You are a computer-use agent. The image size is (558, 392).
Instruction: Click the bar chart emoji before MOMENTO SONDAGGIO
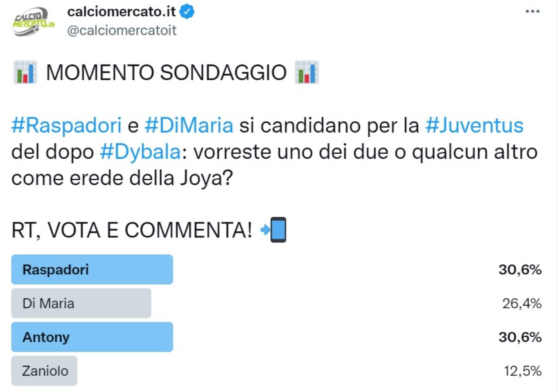click(25, 72)
